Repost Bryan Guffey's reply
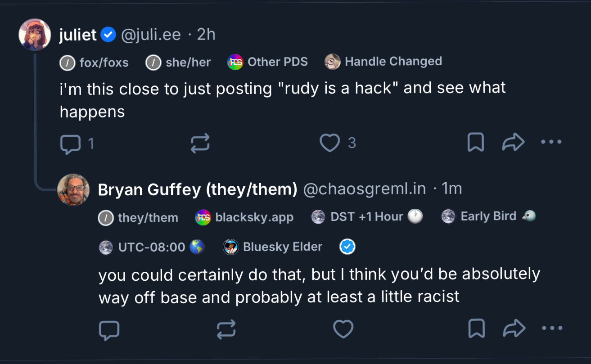Image resolution: width=591 pixels, height=364 pixels. coord(226,330)
